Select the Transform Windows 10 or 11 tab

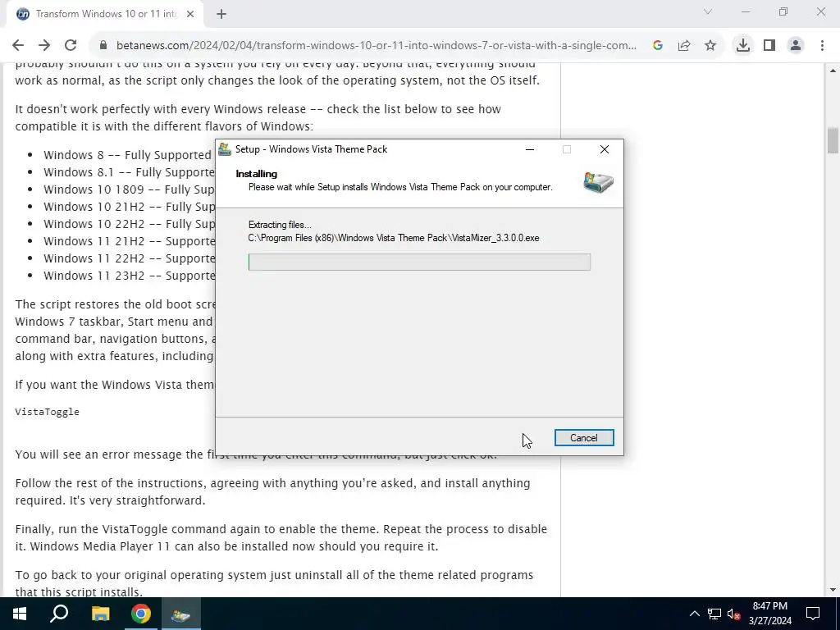coord(104,15)
